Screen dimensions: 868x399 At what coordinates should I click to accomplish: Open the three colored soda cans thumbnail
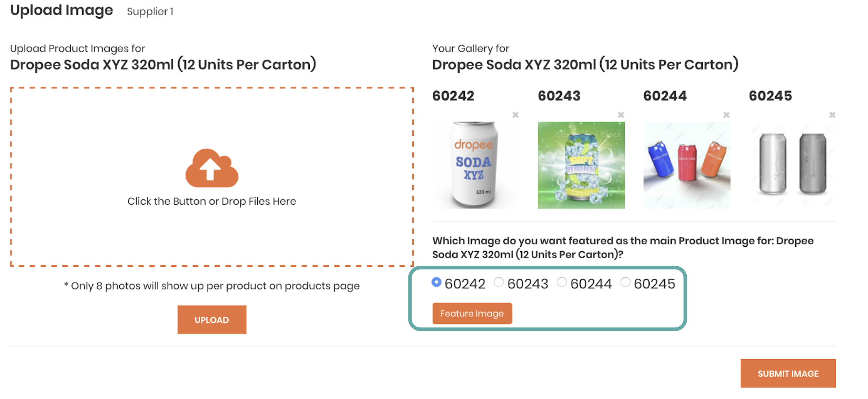click(x=687, y=165)
